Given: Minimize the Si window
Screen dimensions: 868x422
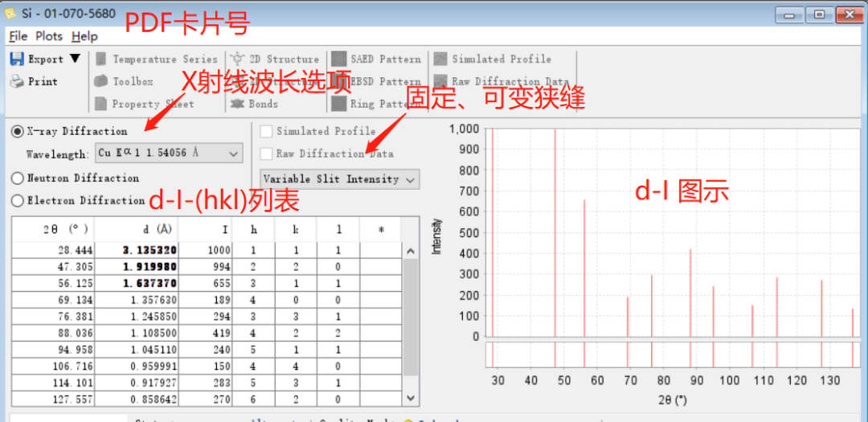Looking at the screenshot, I should [789, 15].
